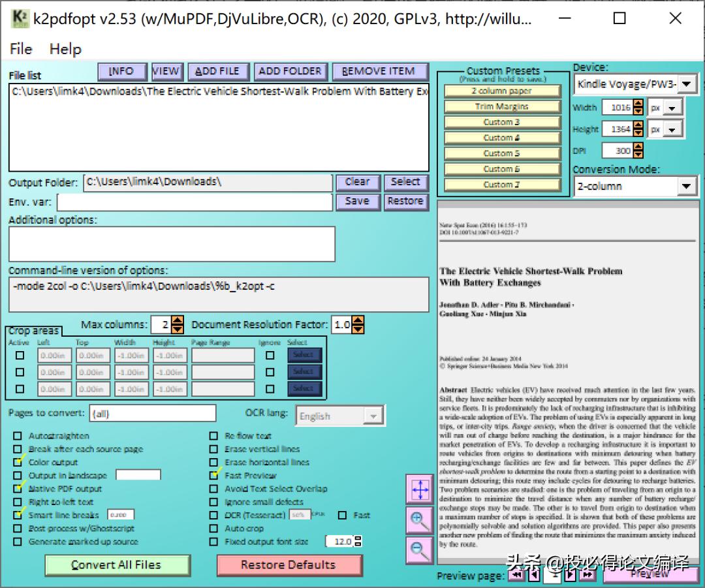Enable Erase horizontal lines checkbox
705x588 pixels.
click(213, 462)
